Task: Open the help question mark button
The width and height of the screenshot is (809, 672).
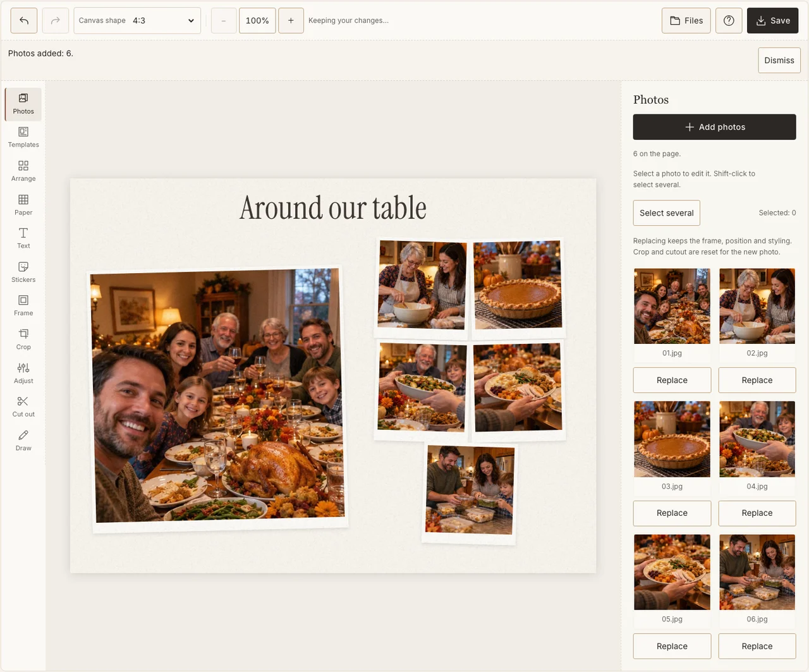Action: pyautogui.click(x=729, y=21)
